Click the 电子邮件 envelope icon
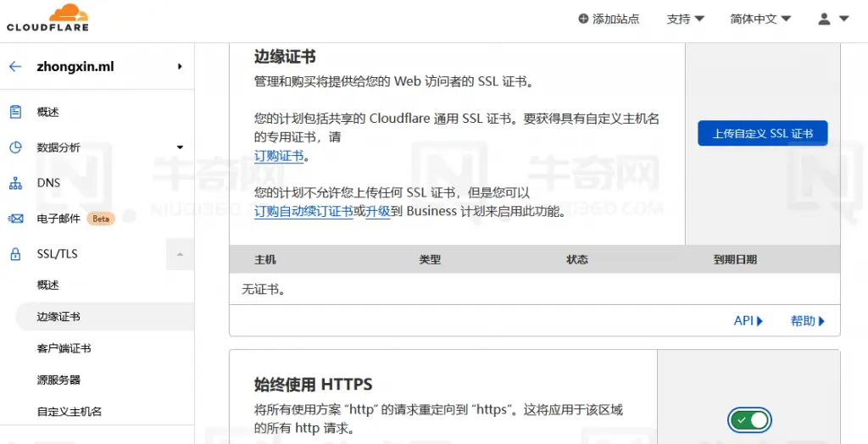Viewport: 868px width, 444px height. 15,219
